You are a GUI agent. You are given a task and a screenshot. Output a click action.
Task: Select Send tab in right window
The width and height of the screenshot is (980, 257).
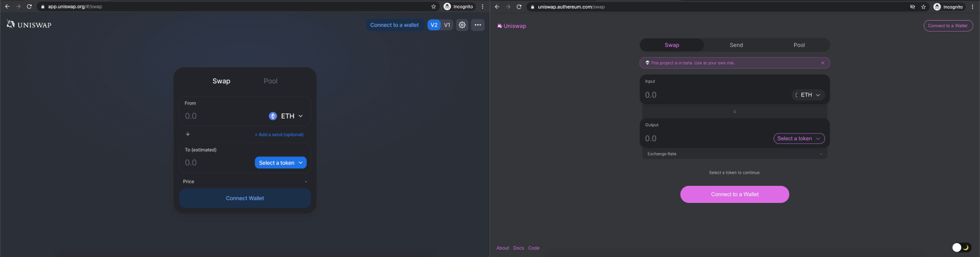(736, 45)
